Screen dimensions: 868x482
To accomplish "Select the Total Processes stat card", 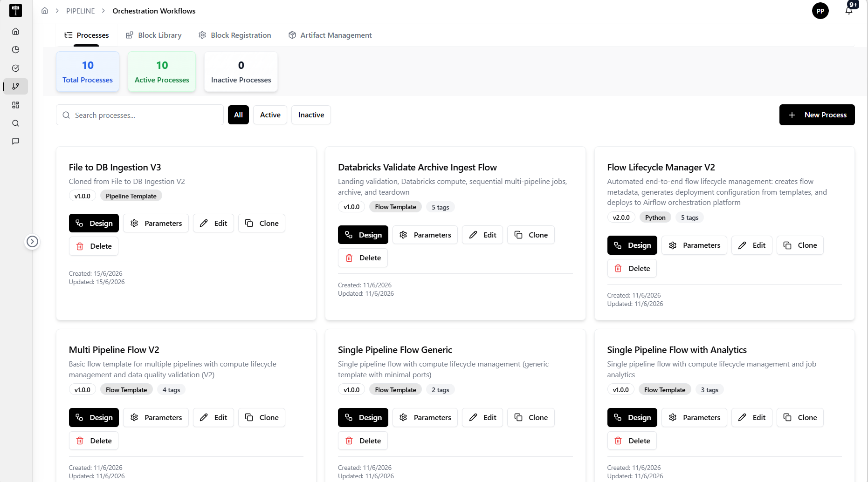I will point(88,72).
